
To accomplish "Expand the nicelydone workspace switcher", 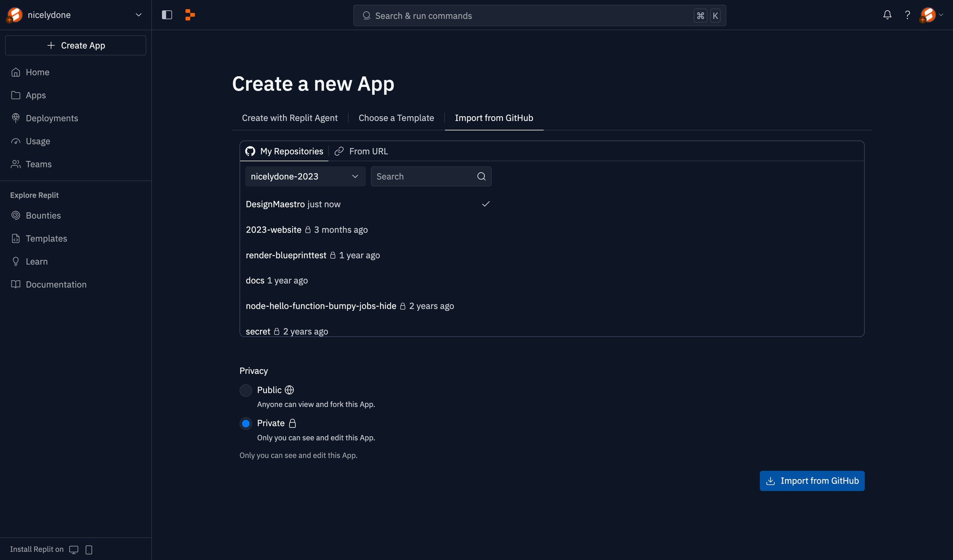I will (x=75, y=15).
